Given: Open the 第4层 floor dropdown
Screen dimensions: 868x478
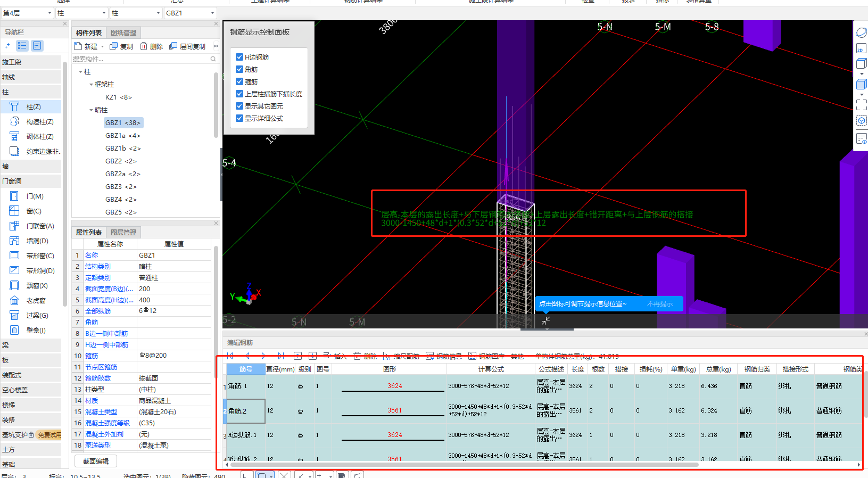Looking at the screenshot, I should tap(27, 13).
